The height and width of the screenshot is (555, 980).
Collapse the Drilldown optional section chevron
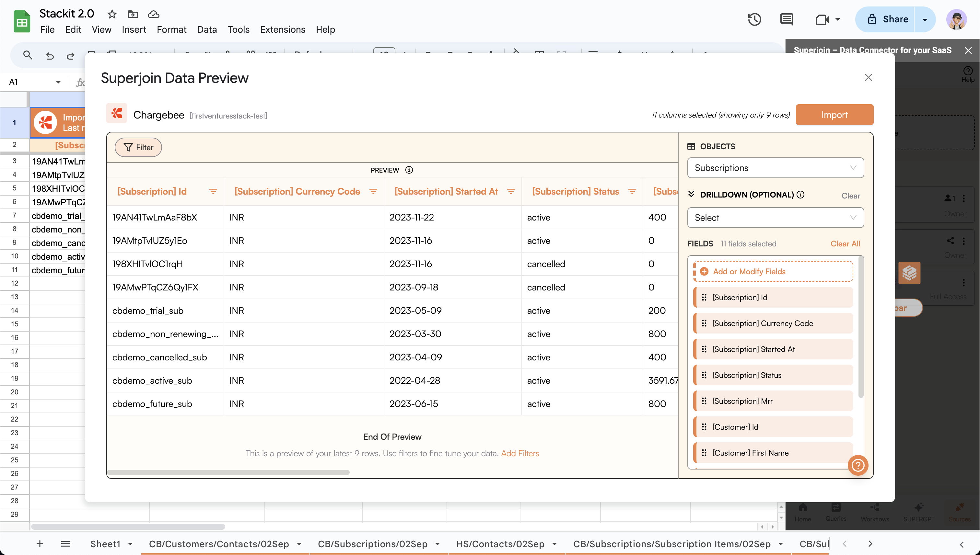(691, 194)
